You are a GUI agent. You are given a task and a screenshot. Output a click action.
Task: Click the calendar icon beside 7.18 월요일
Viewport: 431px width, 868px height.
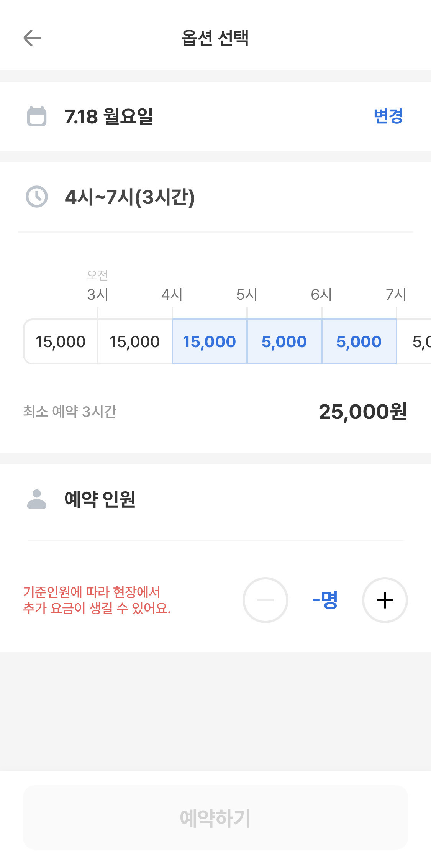coord(37,116)
